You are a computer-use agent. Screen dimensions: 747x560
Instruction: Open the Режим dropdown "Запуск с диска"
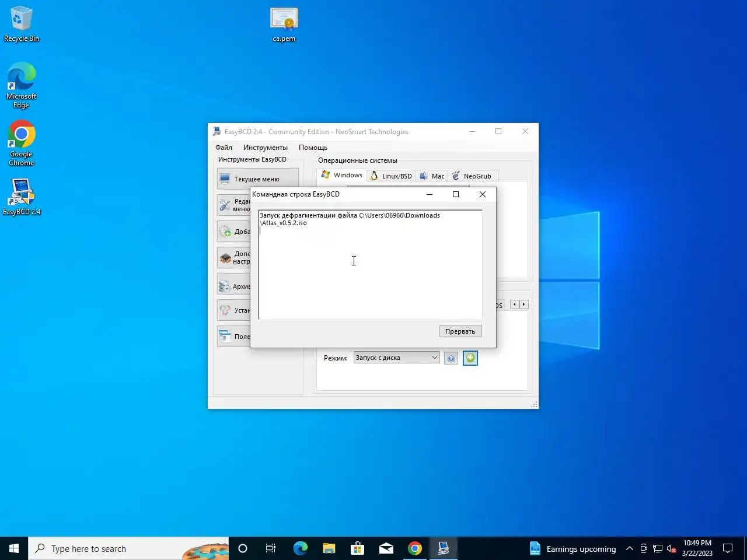(x=396, y=358)
